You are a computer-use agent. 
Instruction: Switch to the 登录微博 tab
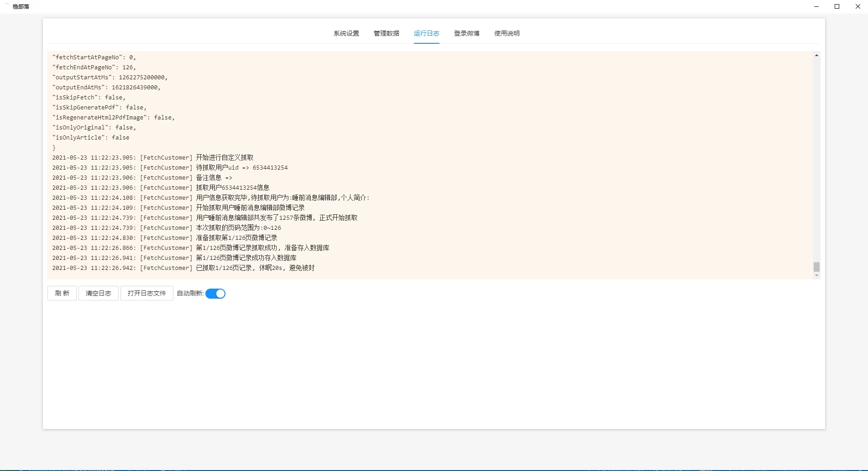(466, 33)
